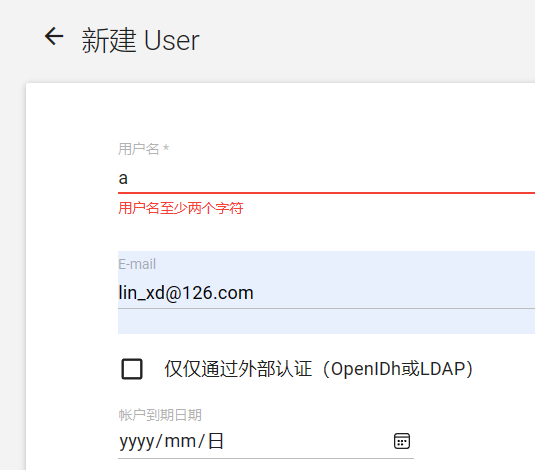Click the E-mail field label
The height and width of the screenshot is (470, 535).
tap(137, 264)
